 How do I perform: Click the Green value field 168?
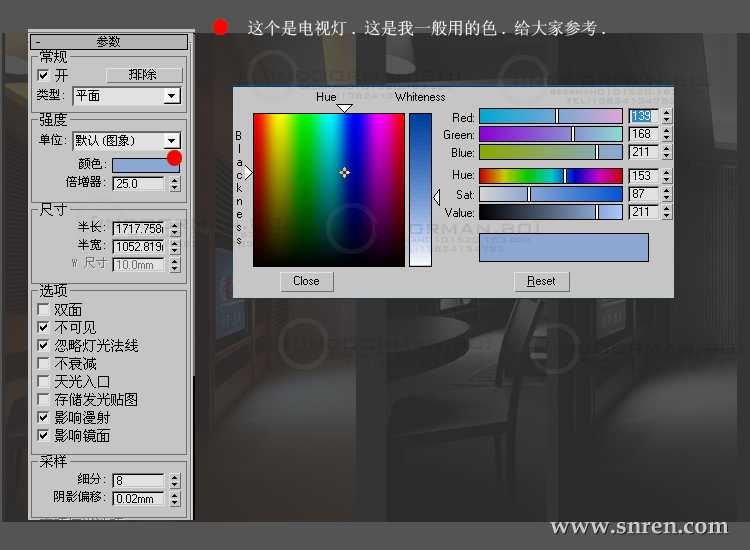click(x=643, y=134)
